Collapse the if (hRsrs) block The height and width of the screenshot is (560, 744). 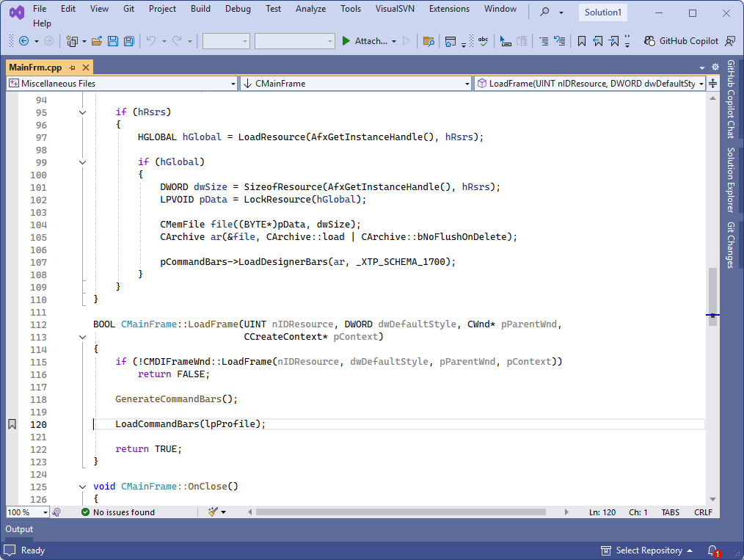click(83, 112)
